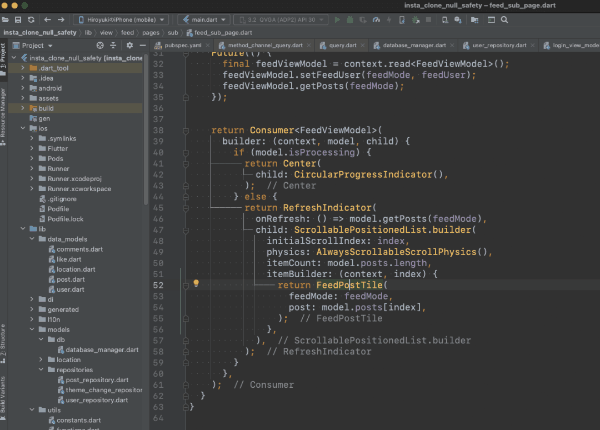
Task: Switch to the database_manager.dart tab
Action: click(414, 45)
